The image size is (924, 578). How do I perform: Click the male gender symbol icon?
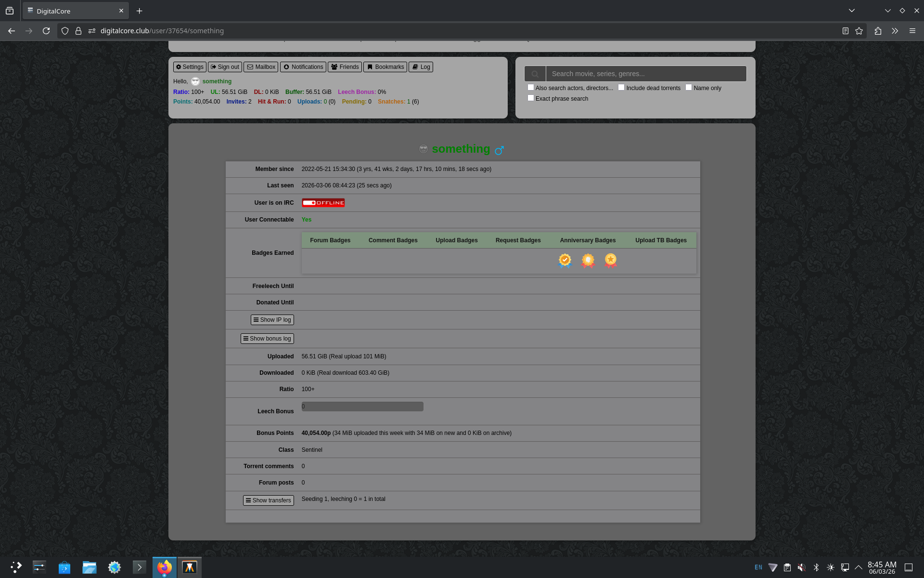pyautogui.click(x=499, y=150)
